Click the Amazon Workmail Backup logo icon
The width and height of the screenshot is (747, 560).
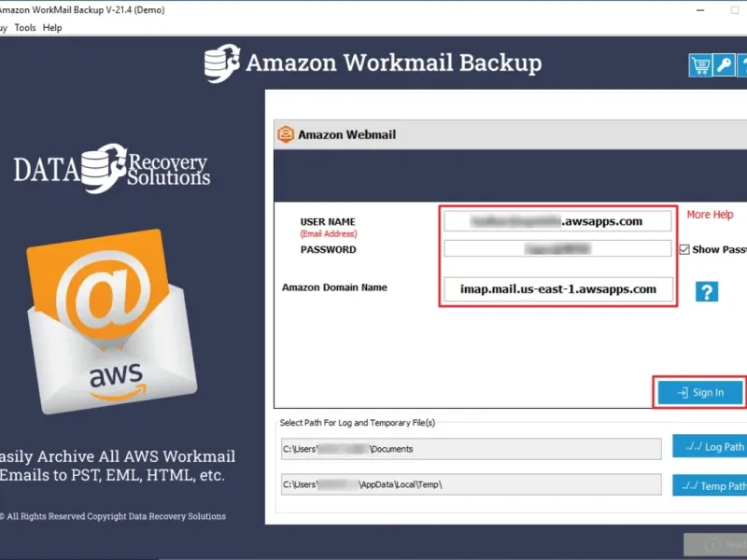click(x=222, y=63)
